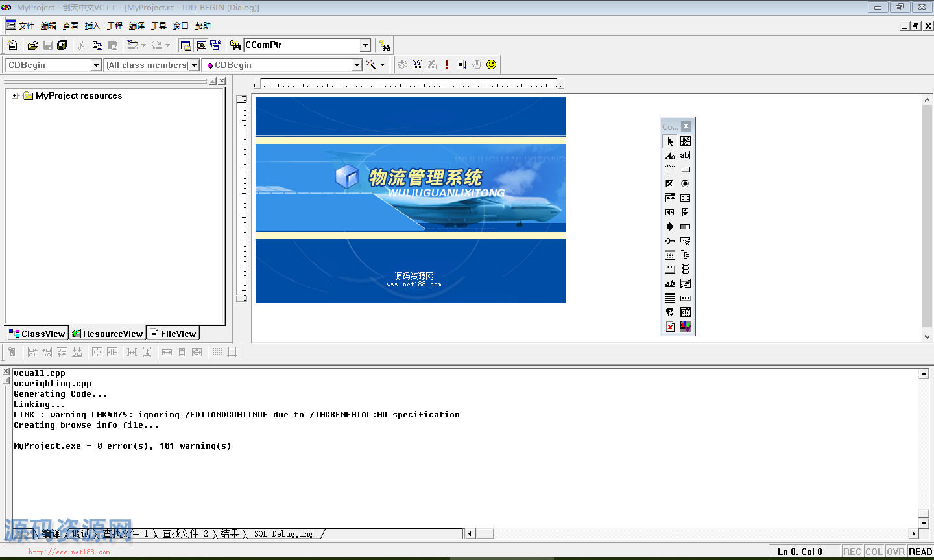Image resolution: width=934 pixels, height=560 pixels.
Task: Open the 调试 output tab
Action: click(x=81, y=534)
